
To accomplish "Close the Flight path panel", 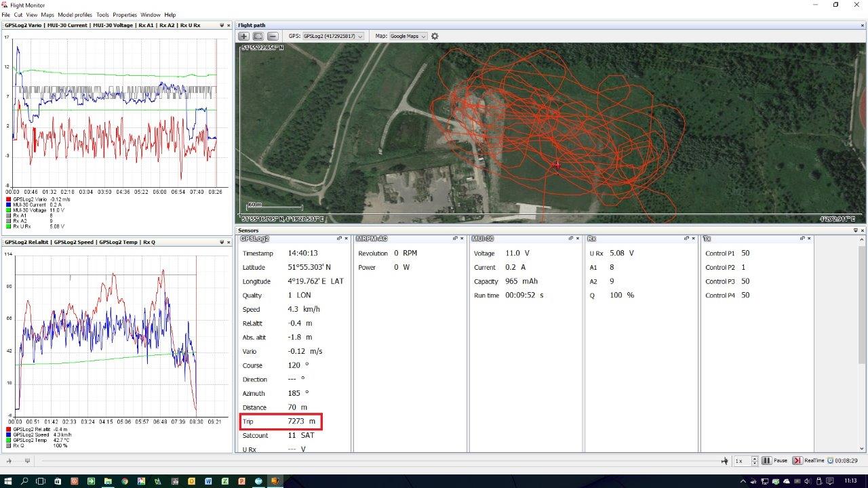I will pyautogui.click(x=862, y=25).
